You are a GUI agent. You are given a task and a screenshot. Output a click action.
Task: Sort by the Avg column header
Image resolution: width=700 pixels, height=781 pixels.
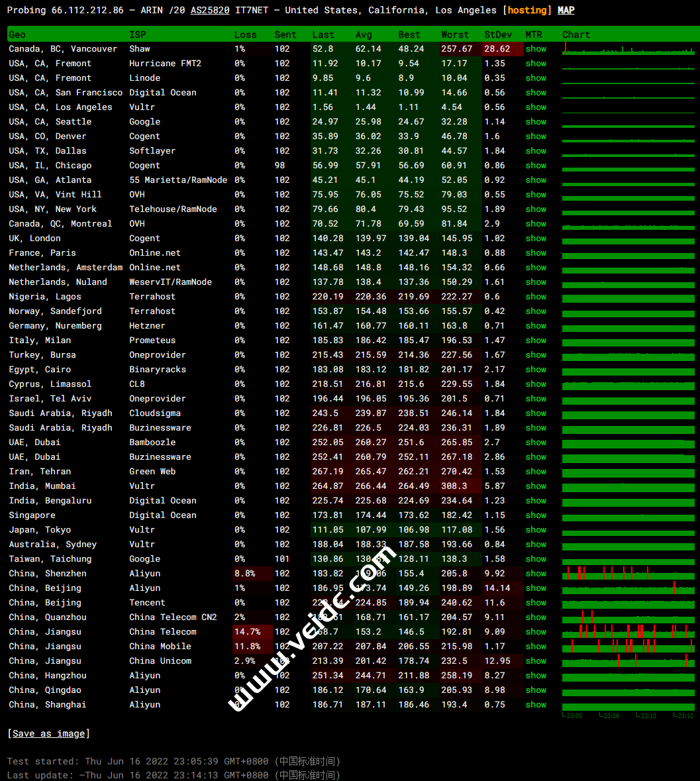(364, 34)
